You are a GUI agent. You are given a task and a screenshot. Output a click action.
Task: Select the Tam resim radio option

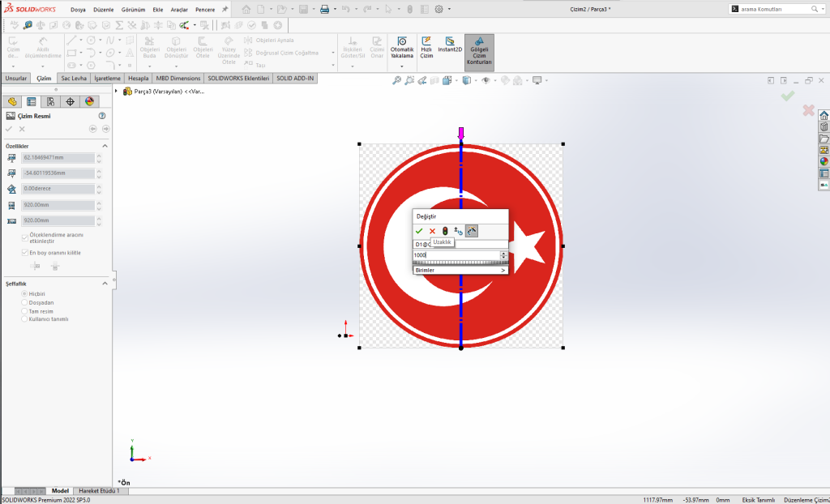24,310
